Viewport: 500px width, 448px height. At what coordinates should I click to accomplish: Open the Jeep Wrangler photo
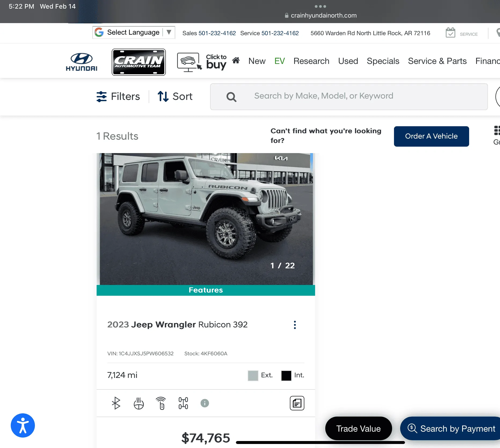point(206,219)
